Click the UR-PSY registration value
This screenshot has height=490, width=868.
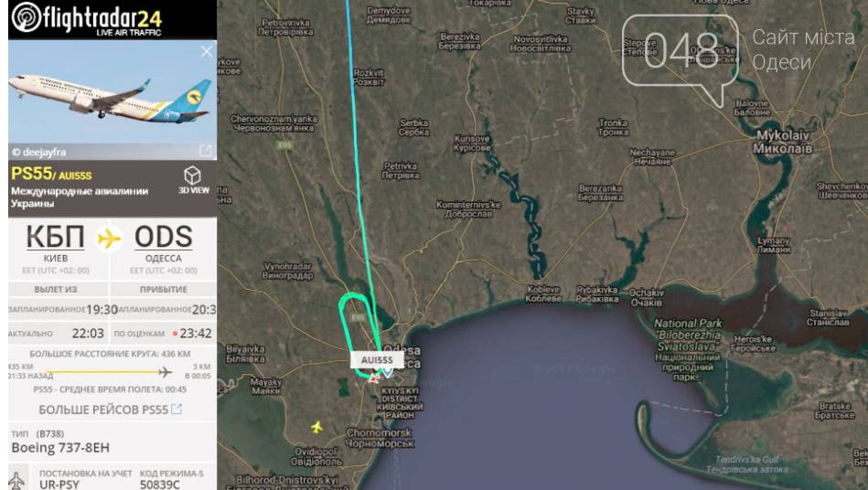point(59,485)
